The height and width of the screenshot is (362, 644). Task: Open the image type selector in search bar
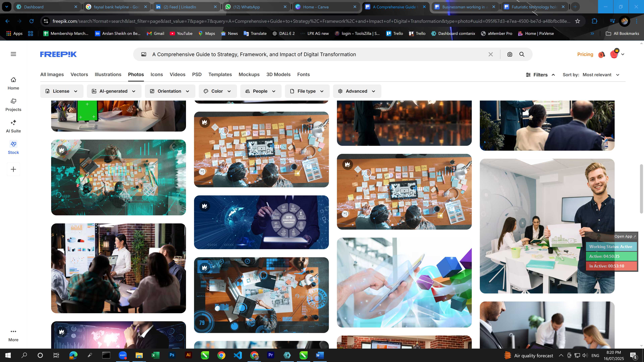[144, 54]
